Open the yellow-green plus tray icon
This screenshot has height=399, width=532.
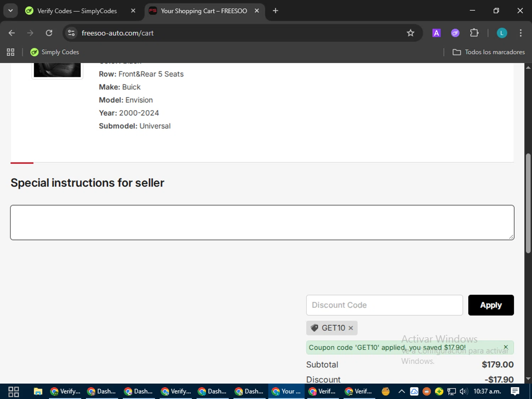click(439, 392)
